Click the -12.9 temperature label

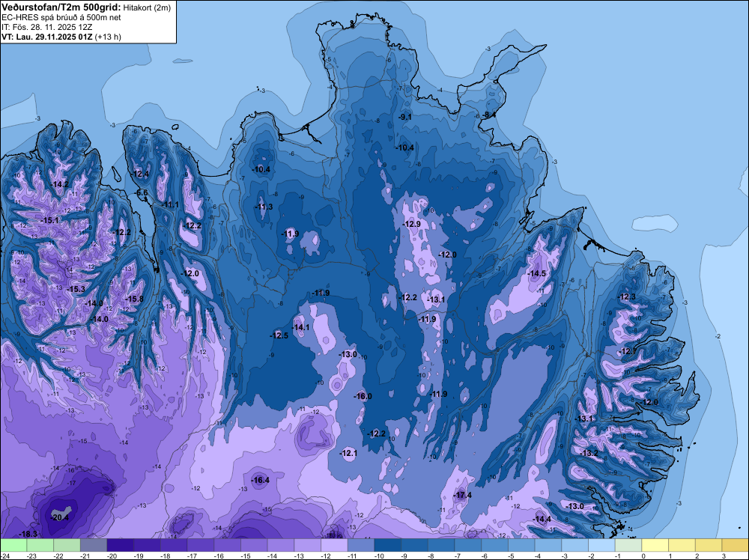(412, 224)
